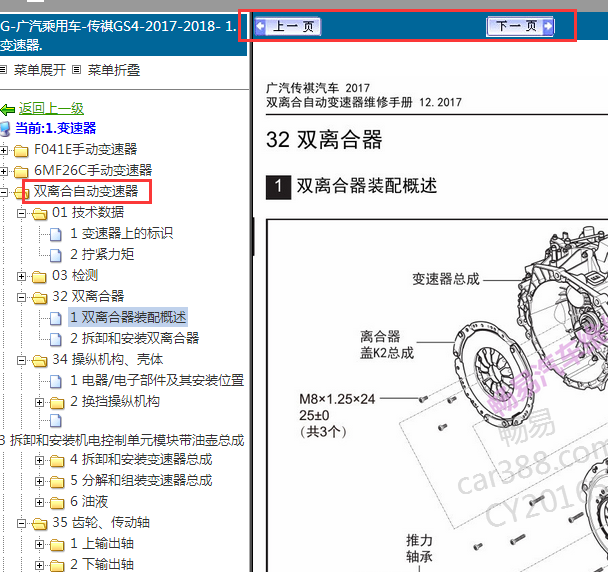Click folder icon of F041E手动变速器
608x572 pixels.
click(x=21, y=151)
